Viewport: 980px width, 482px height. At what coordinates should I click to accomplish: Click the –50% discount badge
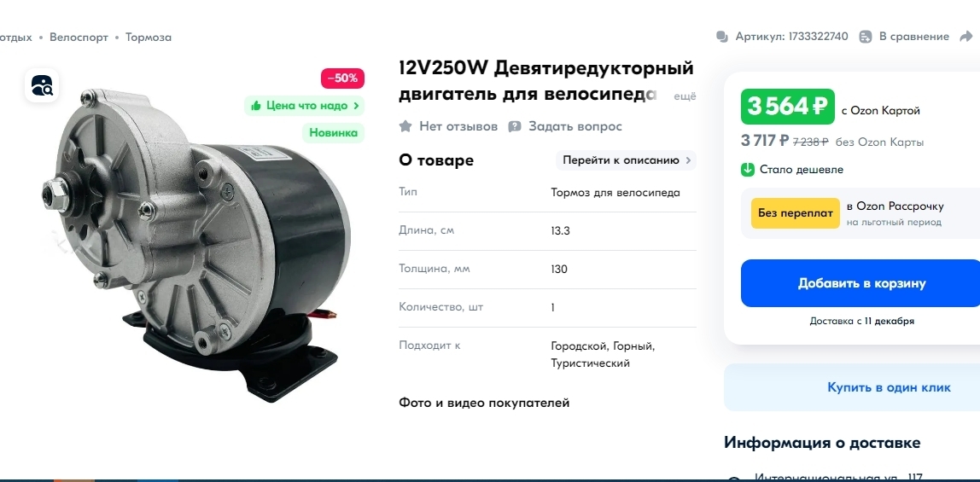click(342, 78)
